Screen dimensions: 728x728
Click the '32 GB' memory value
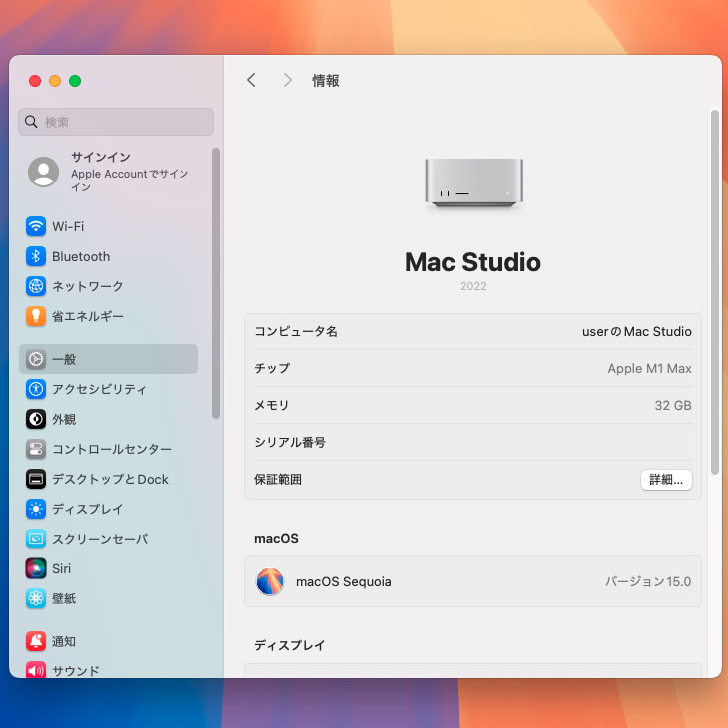673,405
